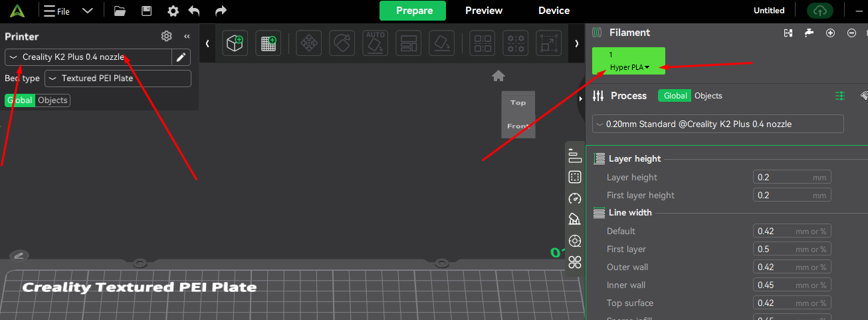Screen dimensions: 868x320
Task: Click the open folder icon
Action: 120,11
